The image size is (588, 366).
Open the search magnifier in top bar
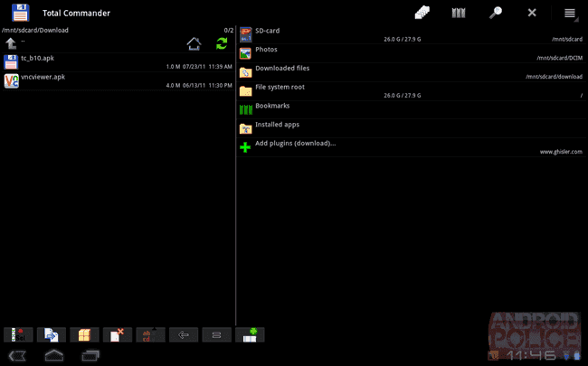(x=496, y=13)
